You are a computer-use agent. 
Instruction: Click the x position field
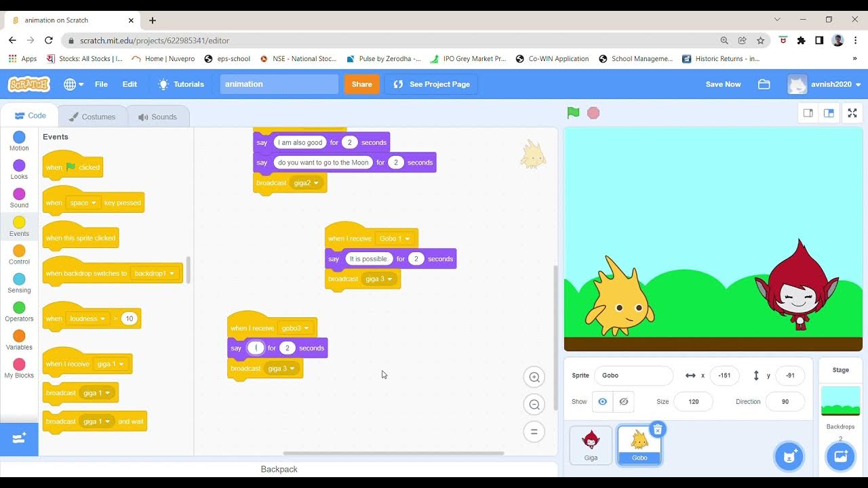724,375
